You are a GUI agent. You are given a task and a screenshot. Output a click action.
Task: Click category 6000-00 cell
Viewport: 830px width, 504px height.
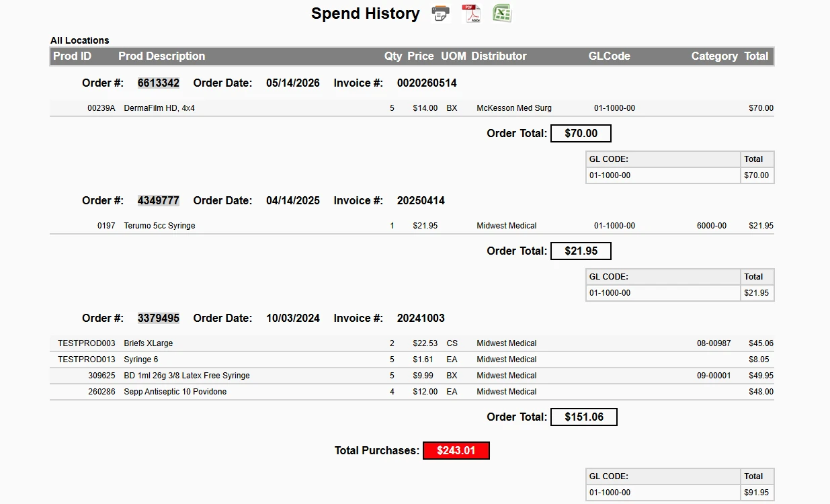point(712,225)
